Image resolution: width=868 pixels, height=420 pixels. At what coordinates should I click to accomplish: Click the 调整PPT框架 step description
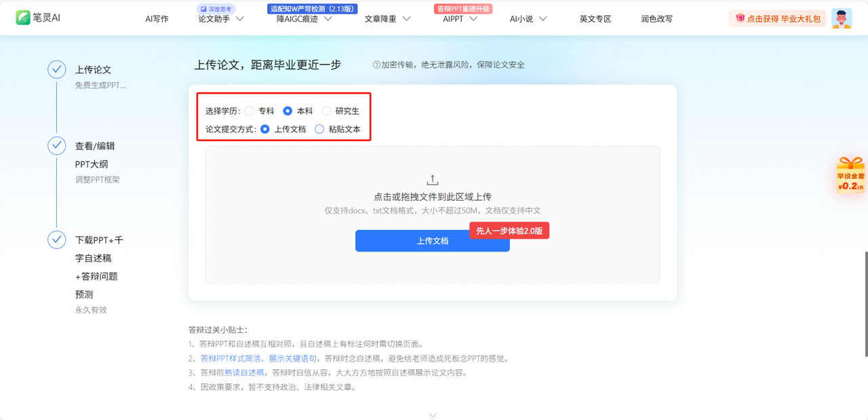97,180
